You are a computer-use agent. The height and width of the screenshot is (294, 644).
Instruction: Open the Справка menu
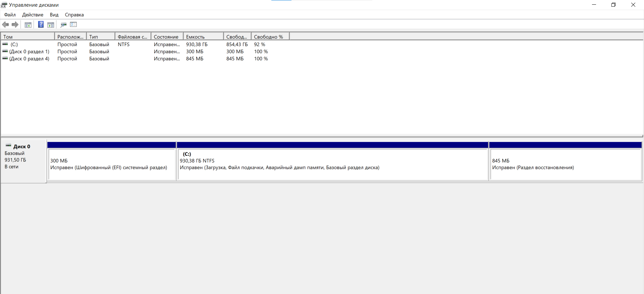click(x=74, y=15)
